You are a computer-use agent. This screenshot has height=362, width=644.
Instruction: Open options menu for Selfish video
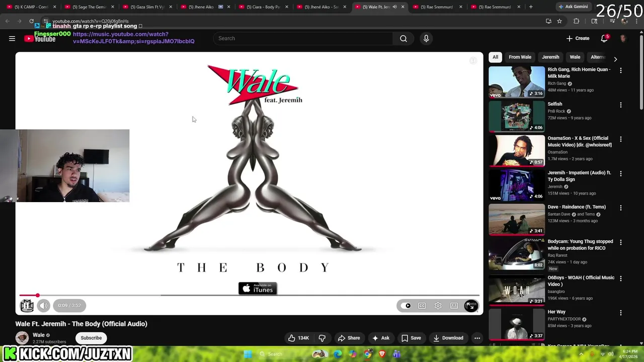pyautogui.click(x=620, y=105)
